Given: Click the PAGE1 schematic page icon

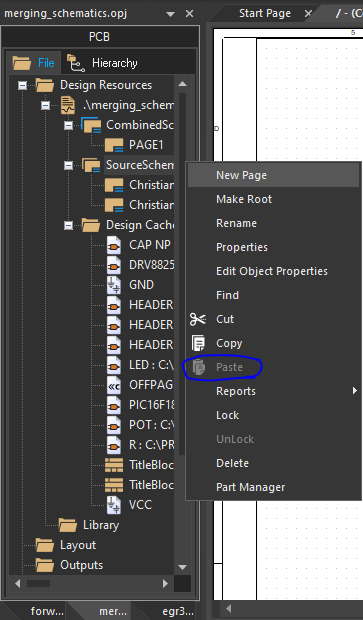Looking at the screenshot, I should 114,145.
